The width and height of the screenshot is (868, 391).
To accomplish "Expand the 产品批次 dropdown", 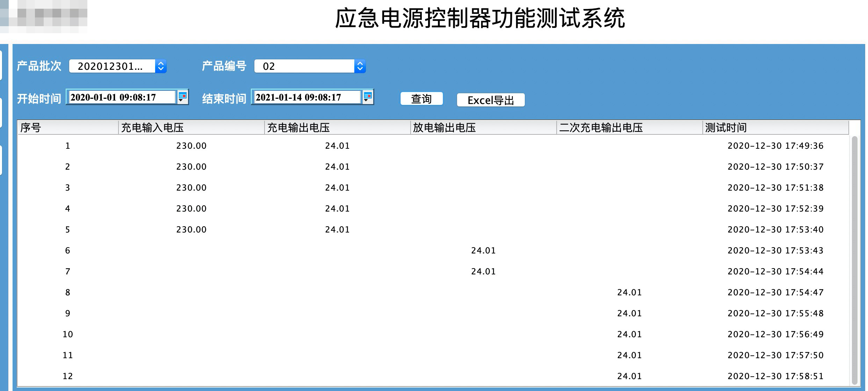I will tap(161, 66).
